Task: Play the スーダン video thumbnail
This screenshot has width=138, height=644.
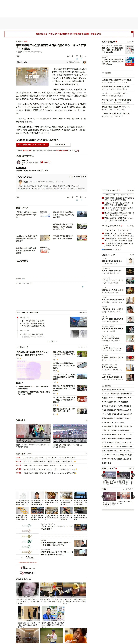Action: 33,434
